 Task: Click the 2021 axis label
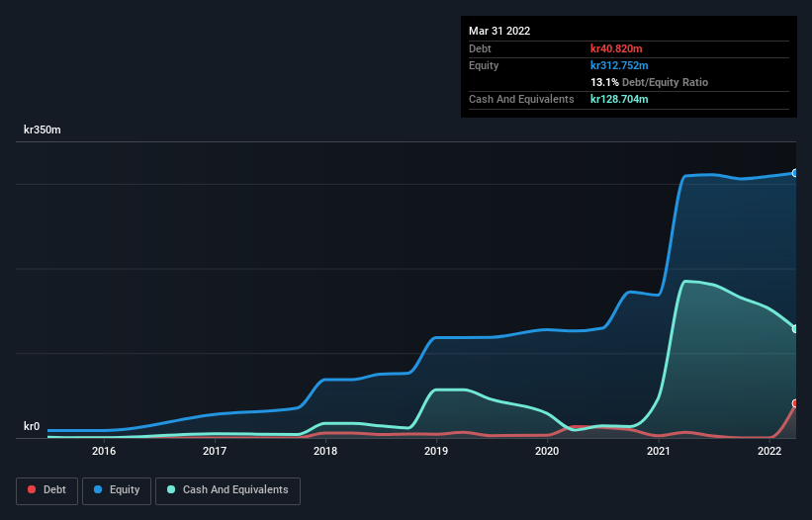pyautogui.click(x=658, y=451)
